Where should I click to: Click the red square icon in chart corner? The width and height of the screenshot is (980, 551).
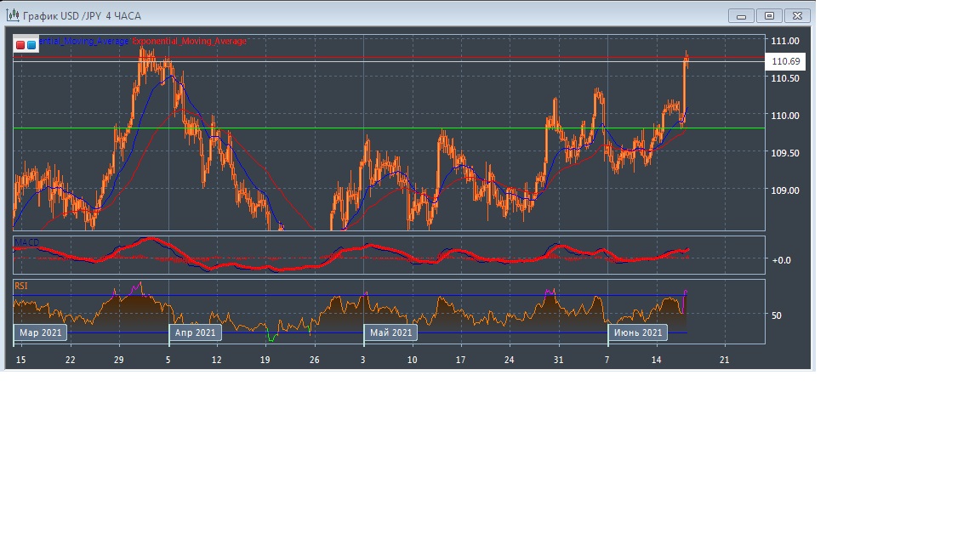coord(20,44)
